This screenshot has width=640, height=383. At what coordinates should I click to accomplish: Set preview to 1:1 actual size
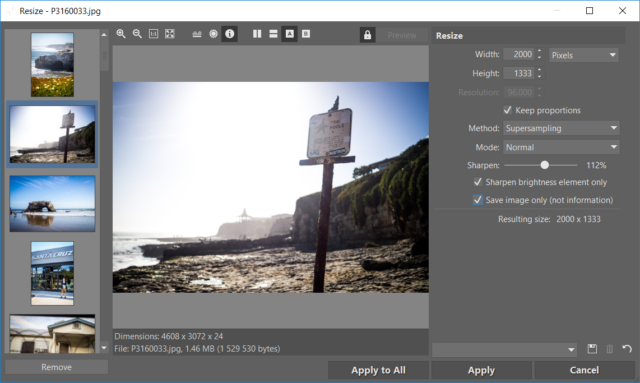153,34
